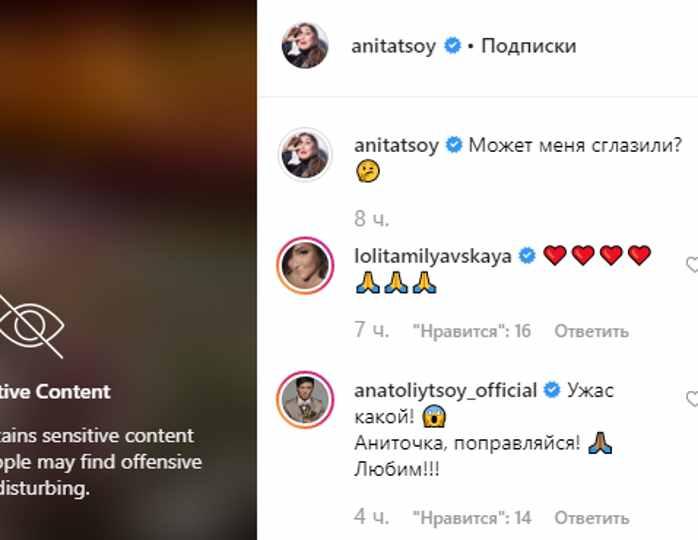Click the 8 ч. caption timestamp
698x540 pixels.
[x=371, y=219]
